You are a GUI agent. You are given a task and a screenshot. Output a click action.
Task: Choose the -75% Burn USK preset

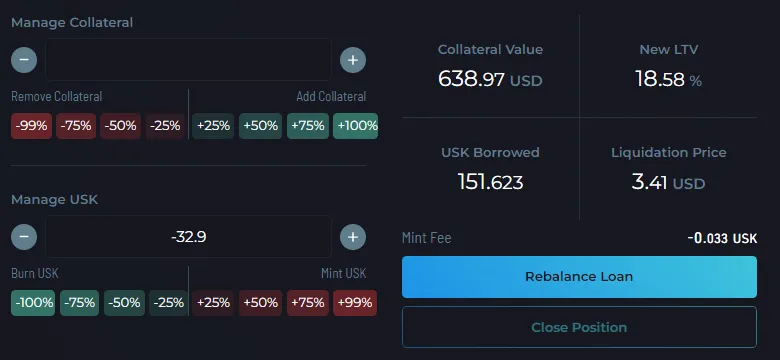coord(80,303)
